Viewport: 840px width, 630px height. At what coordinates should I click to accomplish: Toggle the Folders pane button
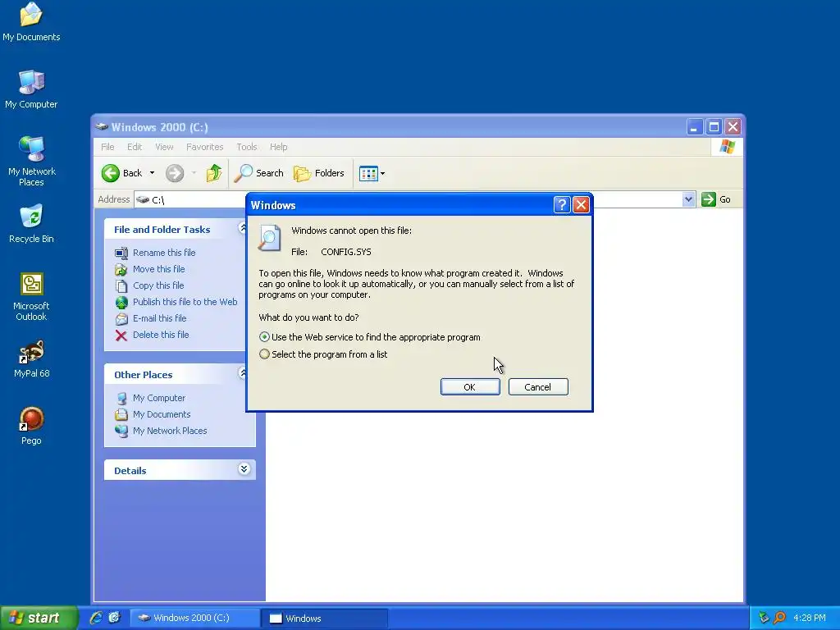(319, 173)
